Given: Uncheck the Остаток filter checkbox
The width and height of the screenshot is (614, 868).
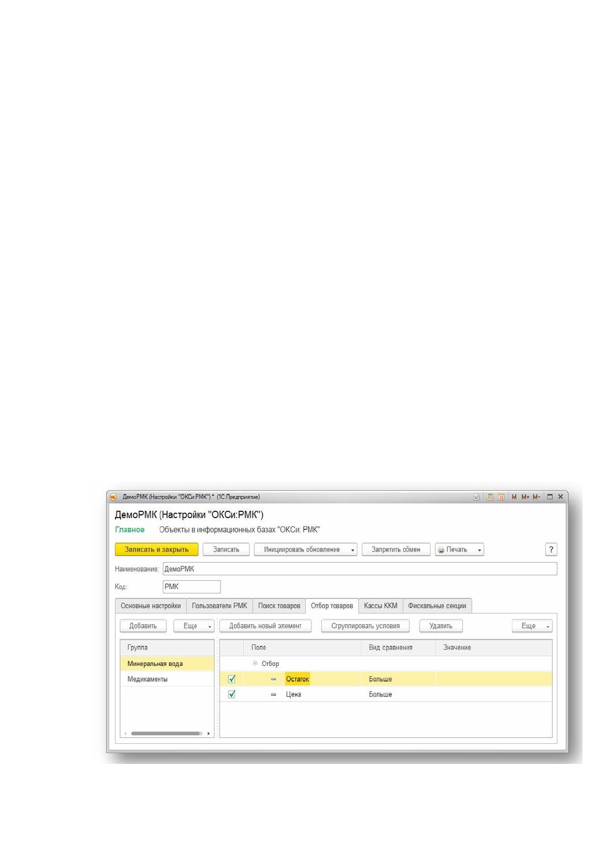Looking at the screenshot, I should pyautogui.click(x=231, y=679).
